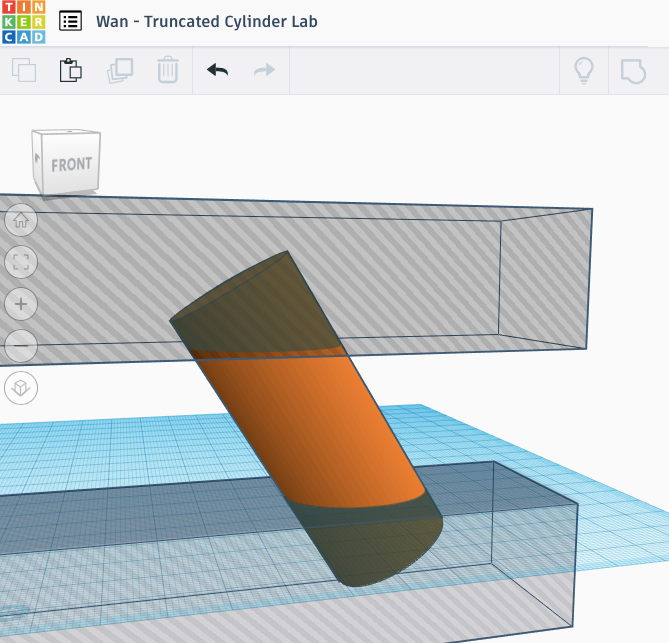This screenshot has width=669, height=643.
Task: Toggle Show all lightbulb icon
Action: 584,70
